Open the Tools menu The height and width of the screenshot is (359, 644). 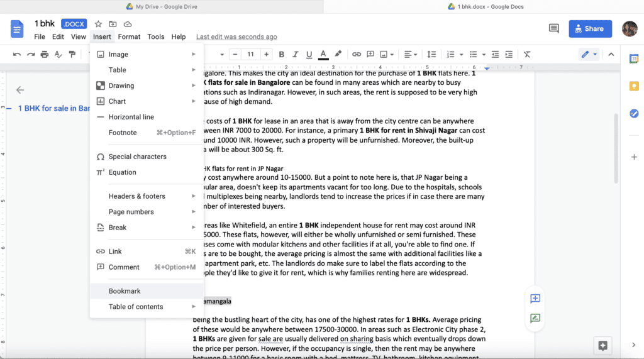156,37
